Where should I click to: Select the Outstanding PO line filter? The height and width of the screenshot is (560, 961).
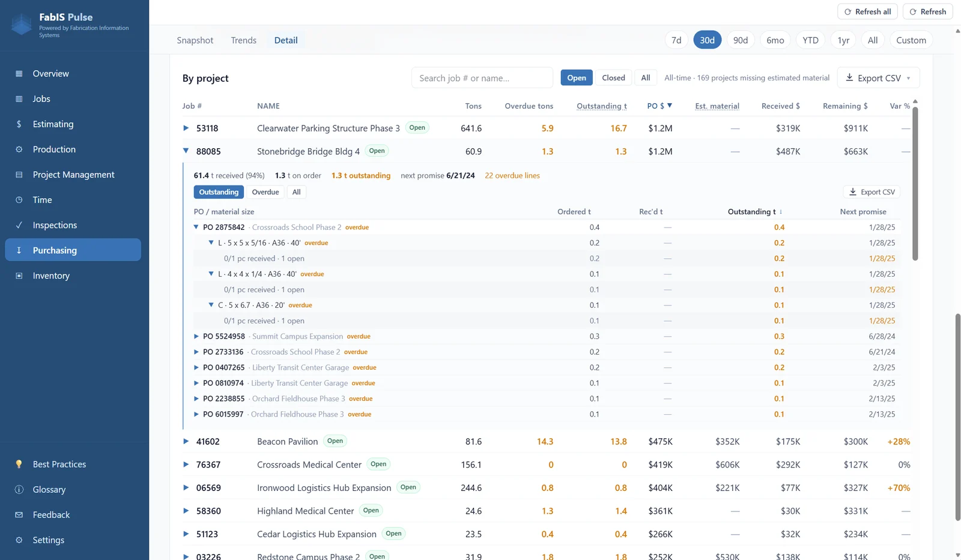tap(219, 192)
